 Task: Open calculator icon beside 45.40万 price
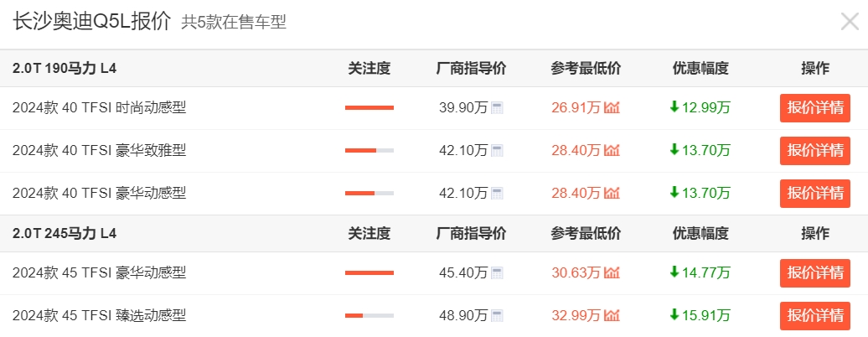497,272
